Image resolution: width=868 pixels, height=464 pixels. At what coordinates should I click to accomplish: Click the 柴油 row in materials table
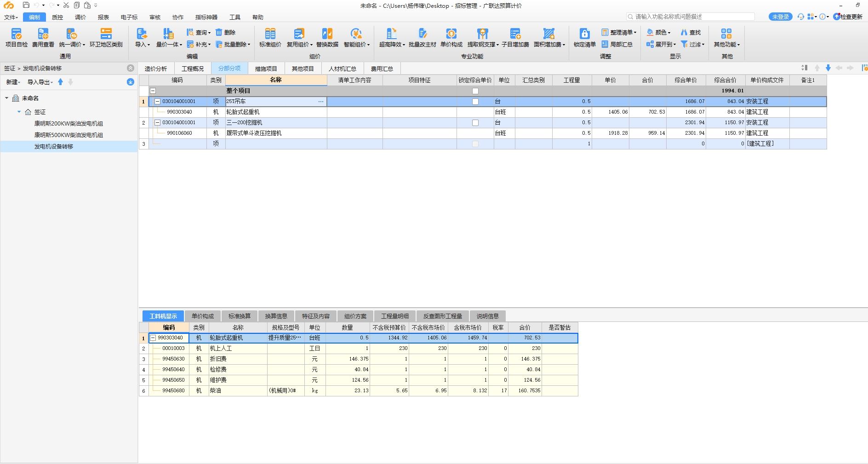pos(359,390)
